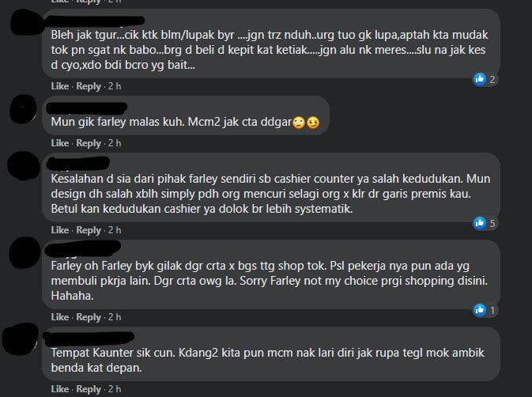Click the thumbs-up reaction showing 2 likes

[485, 79]
